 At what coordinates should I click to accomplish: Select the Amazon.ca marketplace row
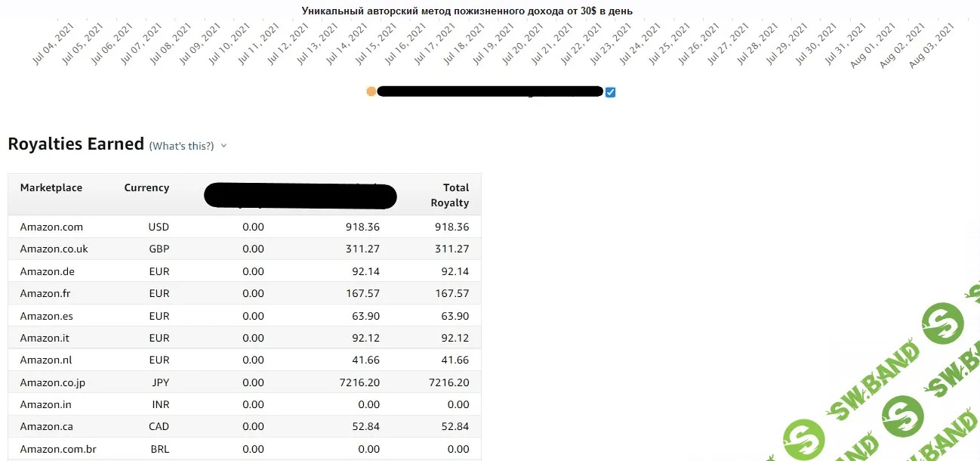coord(46,426)
